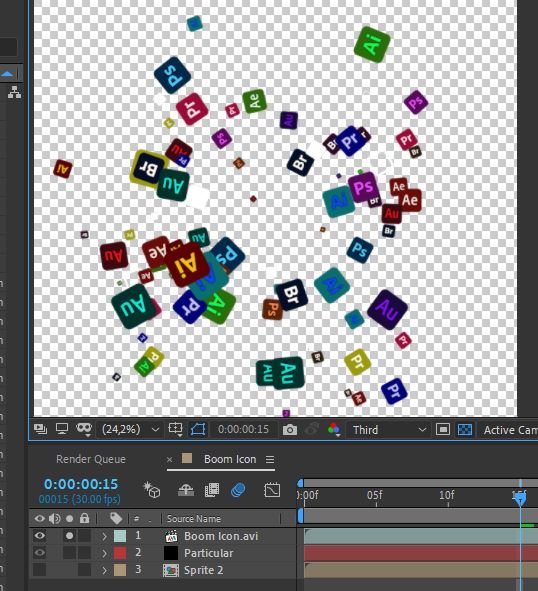
Task: Enable Motion Blur for the composition
Action: click(x=238, y=490)
